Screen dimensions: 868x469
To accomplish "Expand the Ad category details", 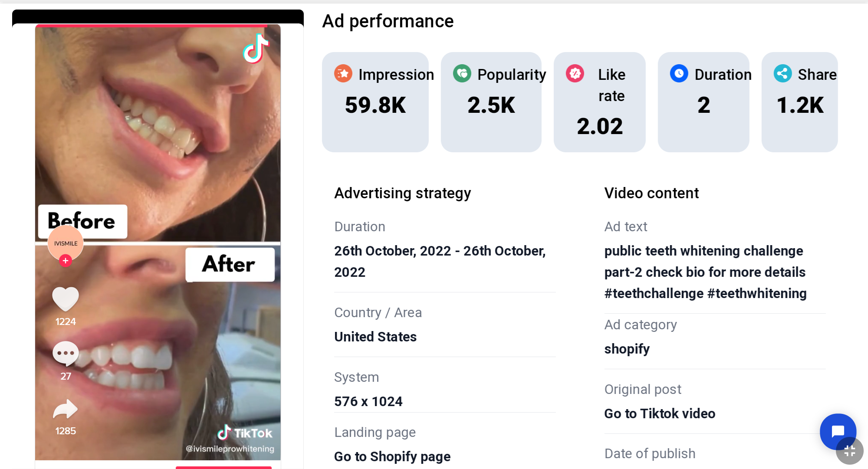I will click(x=628, y=349).
